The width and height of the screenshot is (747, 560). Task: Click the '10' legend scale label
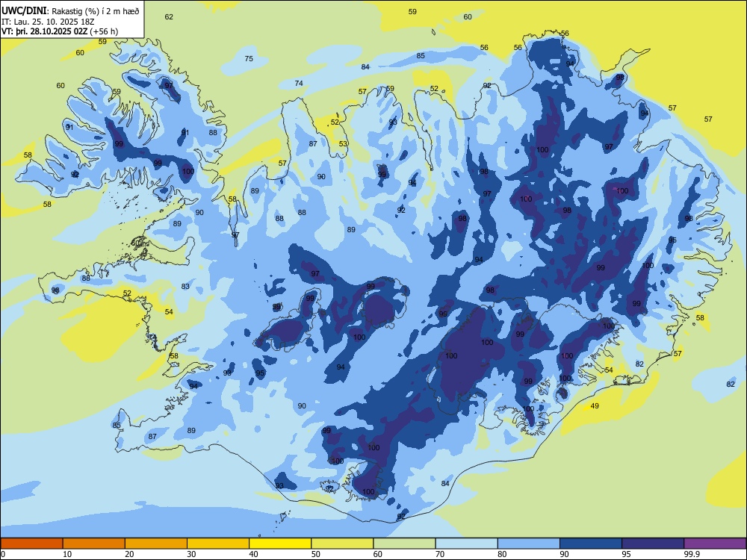click(x=67, y=554)
